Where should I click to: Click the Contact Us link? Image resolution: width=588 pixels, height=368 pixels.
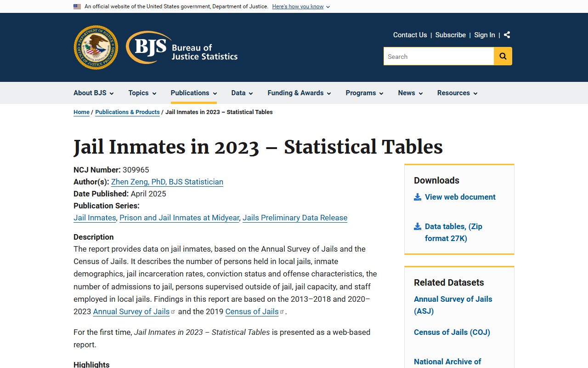410,35
